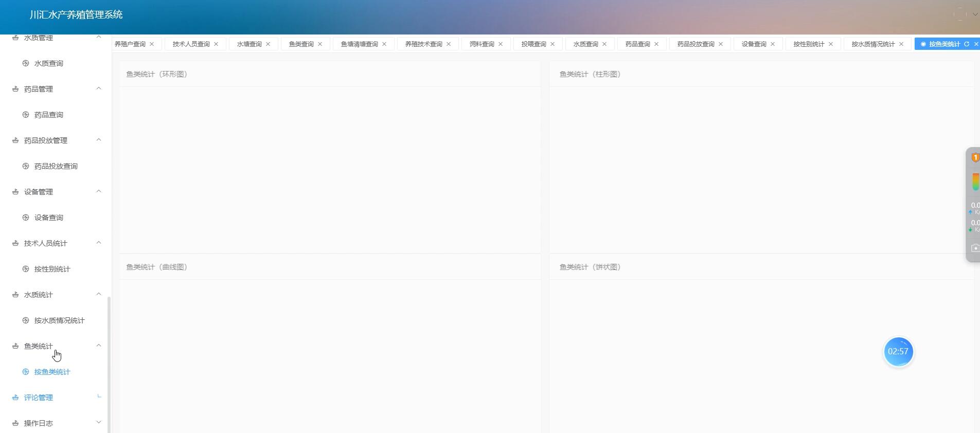This screenshot has width=980, height=433.
Task: Open the 按性别统计 tab
Action: pos(809,44)
